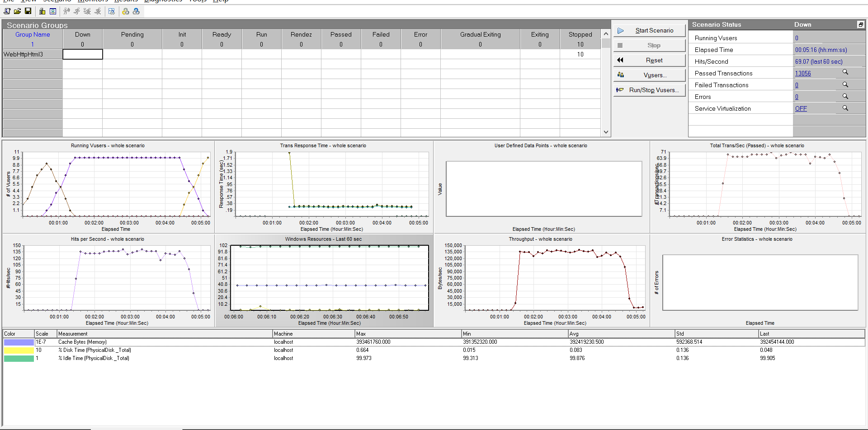Open the Load Generators toolbar icon
The image size is (868, 430).
coord(42,11)
